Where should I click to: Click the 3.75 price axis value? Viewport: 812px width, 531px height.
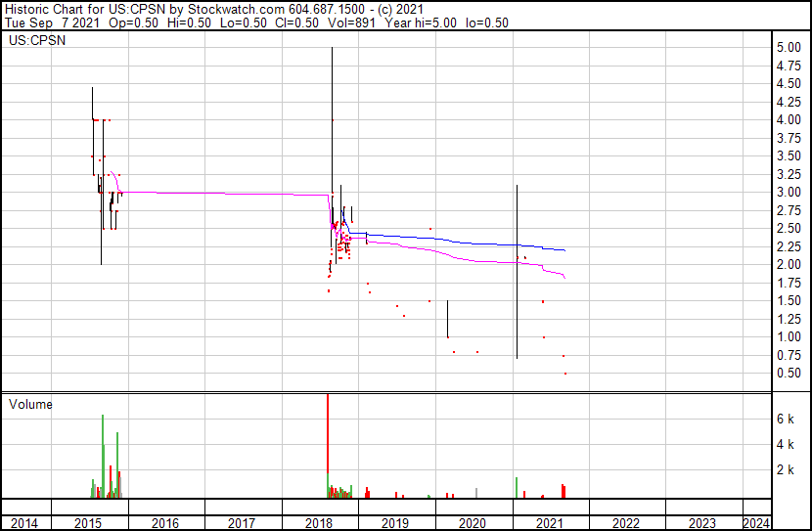coord(789,138)
